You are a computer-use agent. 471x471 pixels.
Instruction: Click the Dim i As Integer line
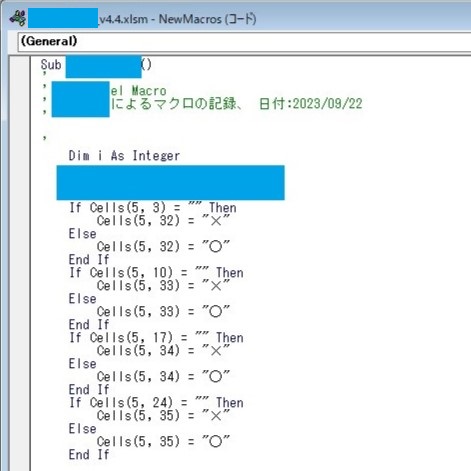[124, 156]
